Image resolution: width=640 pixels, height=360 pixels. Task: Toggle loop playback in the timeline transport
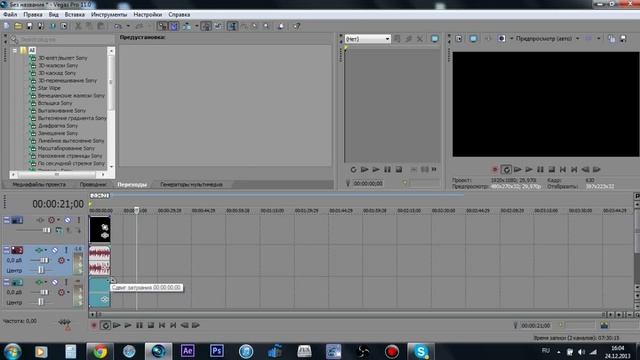click(x=105, y=325)
